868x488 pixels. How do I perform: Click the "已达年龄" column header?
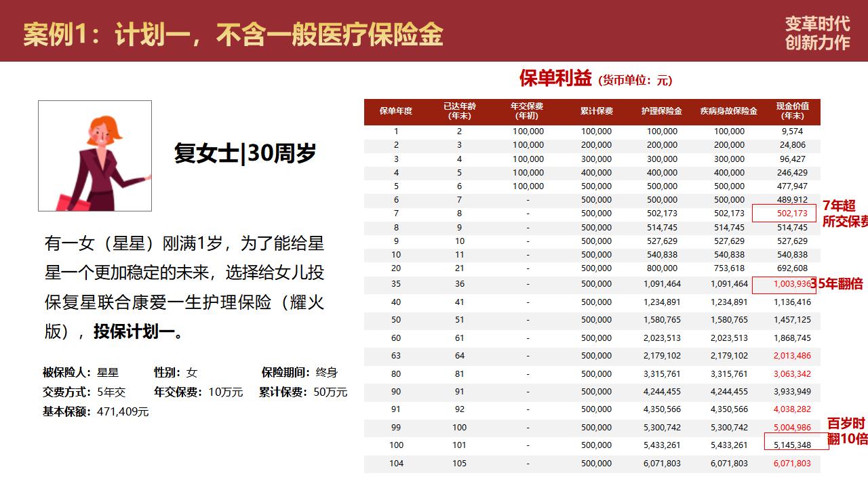coord(460,111)
